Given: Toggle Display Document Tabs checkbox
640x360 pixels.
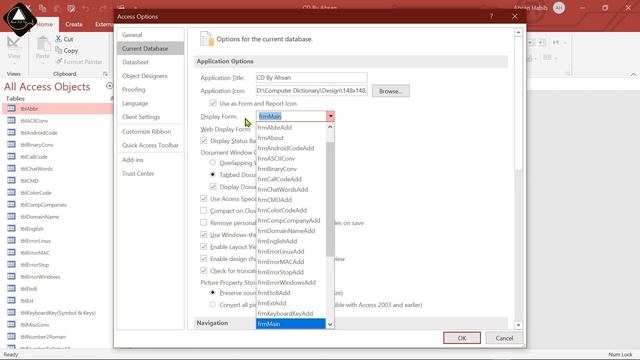Looking at the screenshot, I should click(213, 187).
